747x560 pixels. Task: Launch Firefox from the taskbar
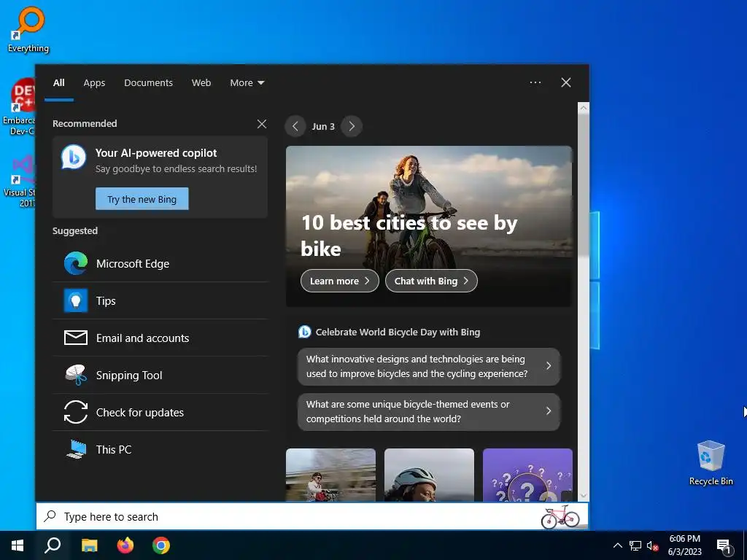coord(125,545)
